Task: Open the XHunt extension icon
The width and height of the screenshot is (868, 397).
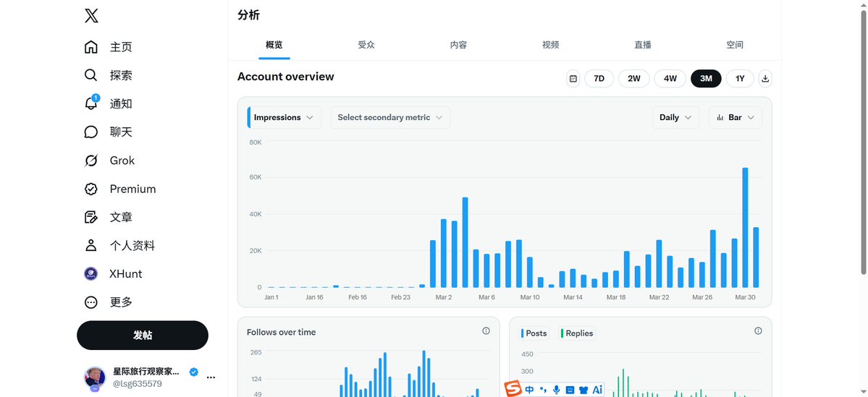Action: 90,273
